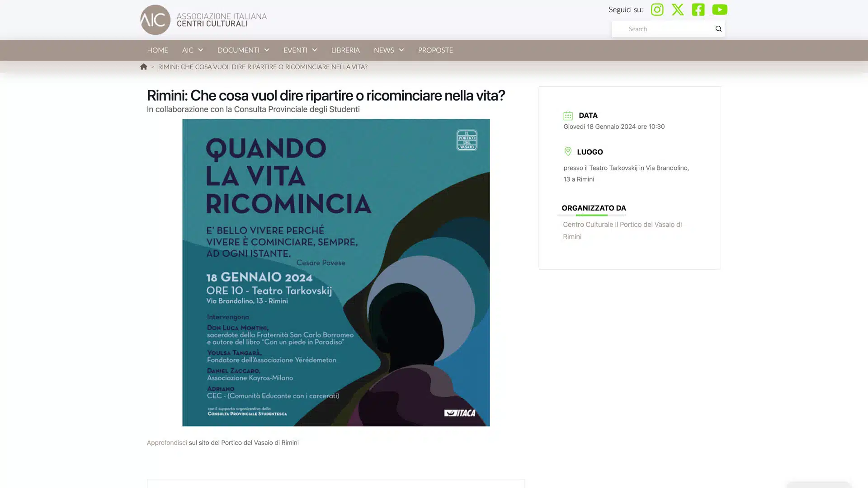868x488 pixels.
Task: Open the AIC Instagram profile icon
Action: coord(657,9)
